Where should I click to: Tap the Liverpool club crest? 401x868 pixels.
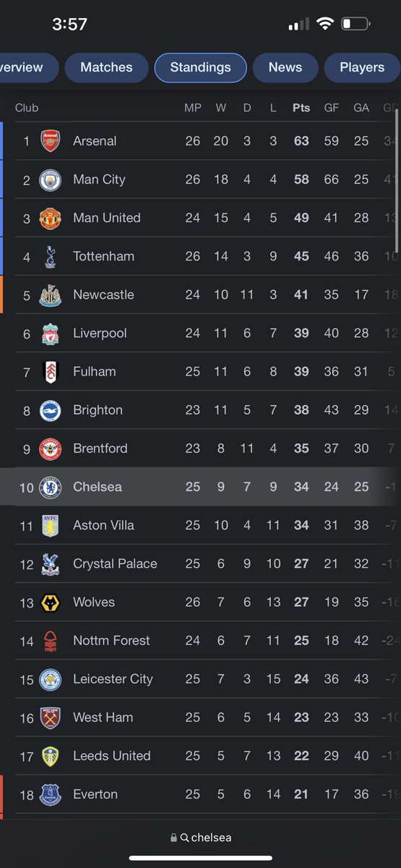tap(51, 333)
